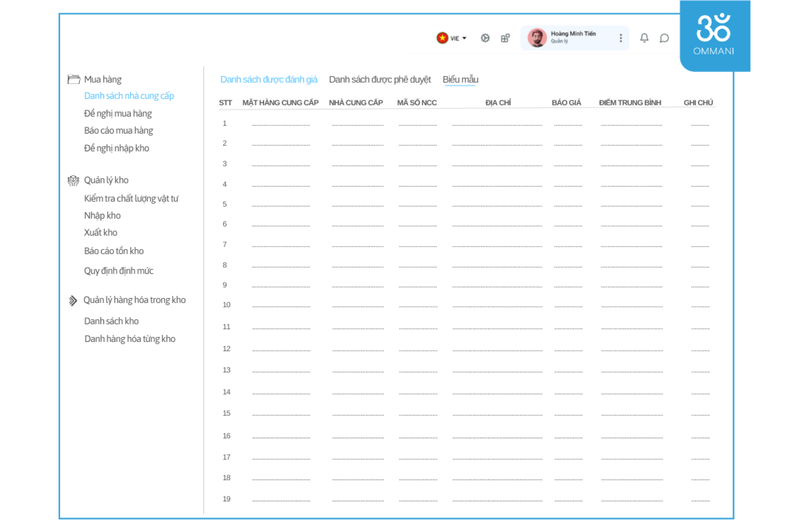Click the Quản lý hàng hóa trong kho icon
This screenshot has width=792, height=532.
point(73,301)
